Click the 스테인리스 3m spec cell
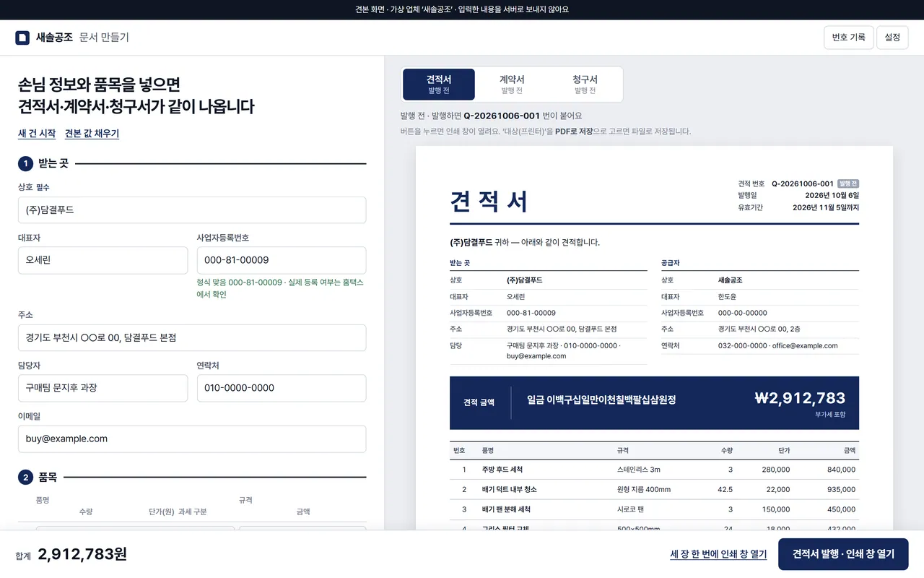The height and width of the screenshot is (578, 924). (x=639, y=470)
